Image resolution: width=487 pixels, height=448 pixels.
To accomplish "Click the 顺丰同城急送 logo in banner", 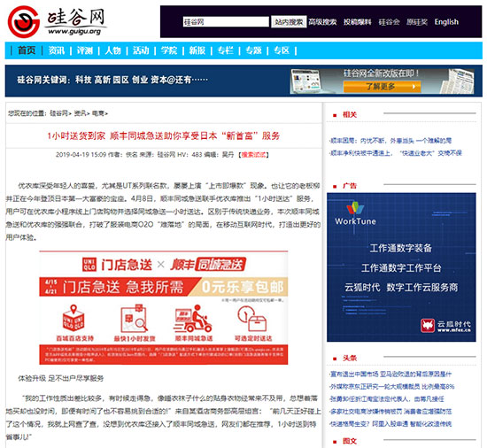I will tap(208, 265).
